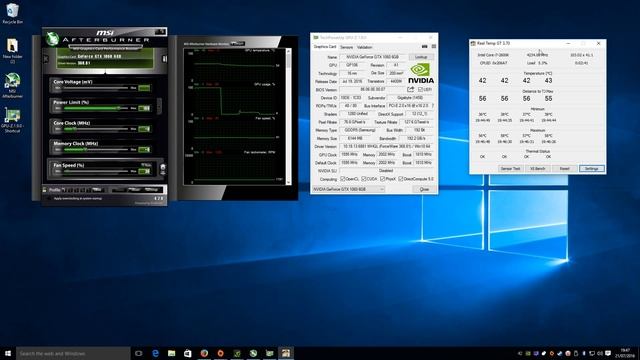Click the Windows search box
640x360 pixels.
(73, 353)
